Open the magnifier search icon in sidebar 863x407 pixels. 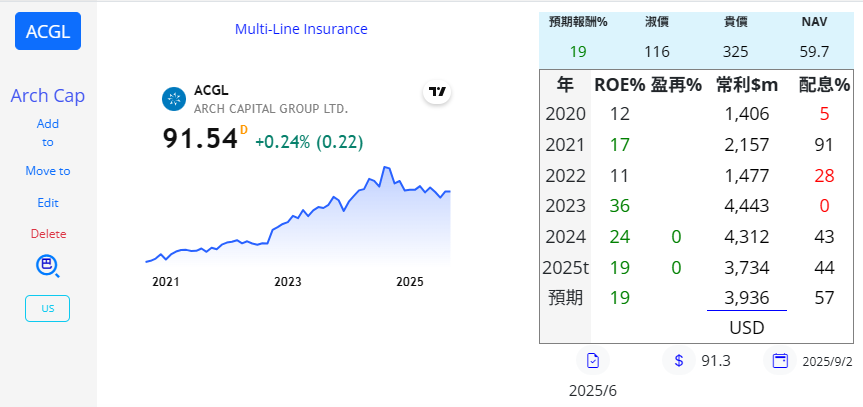pyautogui.click(x=48, y=267)
